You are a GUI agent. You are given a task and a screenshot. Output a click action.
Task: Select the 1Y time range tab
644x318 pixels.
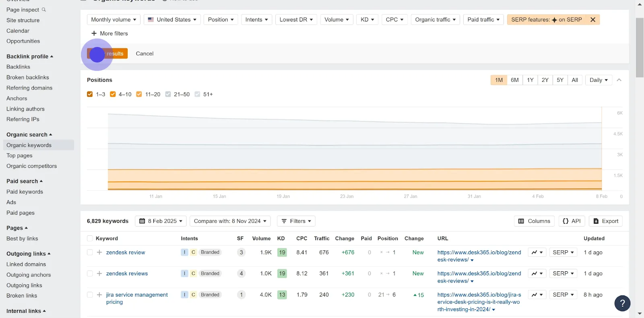click(x=530, y=80)
